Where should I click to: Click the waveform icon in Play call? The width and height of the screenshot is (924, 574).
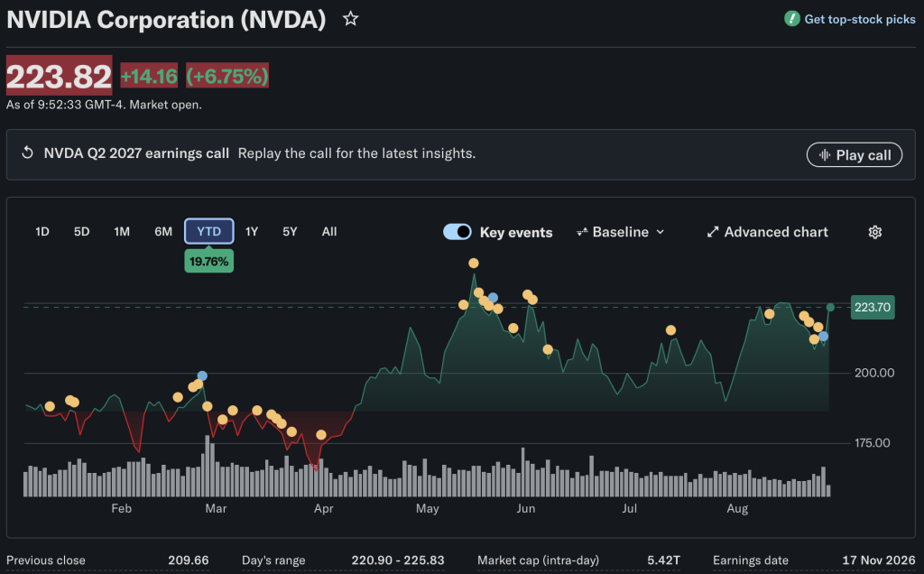pyautogui.click(x=825, y=155)
